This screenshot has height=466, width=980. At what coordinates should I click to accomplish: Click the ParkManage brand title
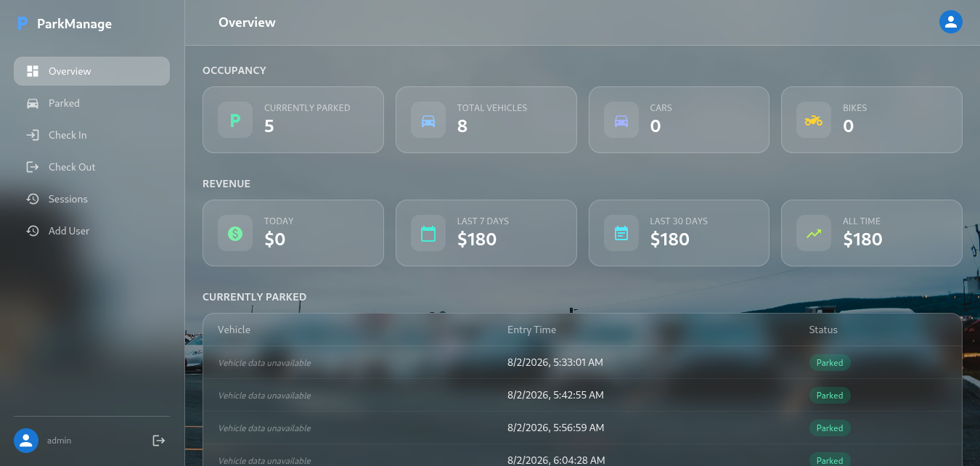[74, 24]
